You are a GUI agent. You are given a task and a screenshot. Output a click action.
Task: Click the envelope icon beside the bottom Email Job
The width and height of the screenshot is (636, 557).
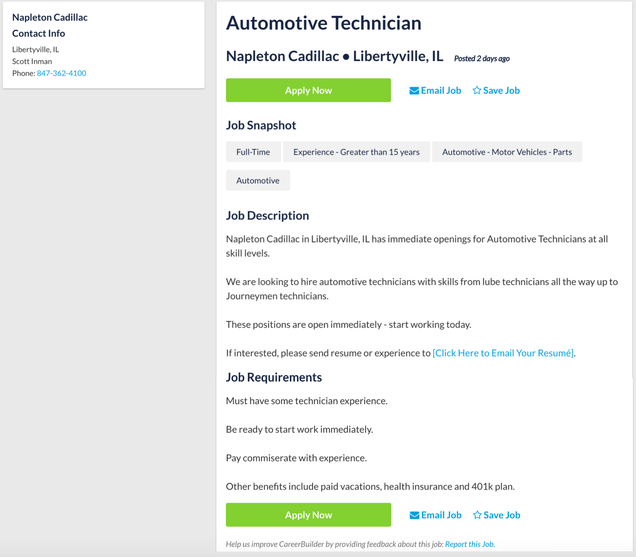(x=415, y=515)
